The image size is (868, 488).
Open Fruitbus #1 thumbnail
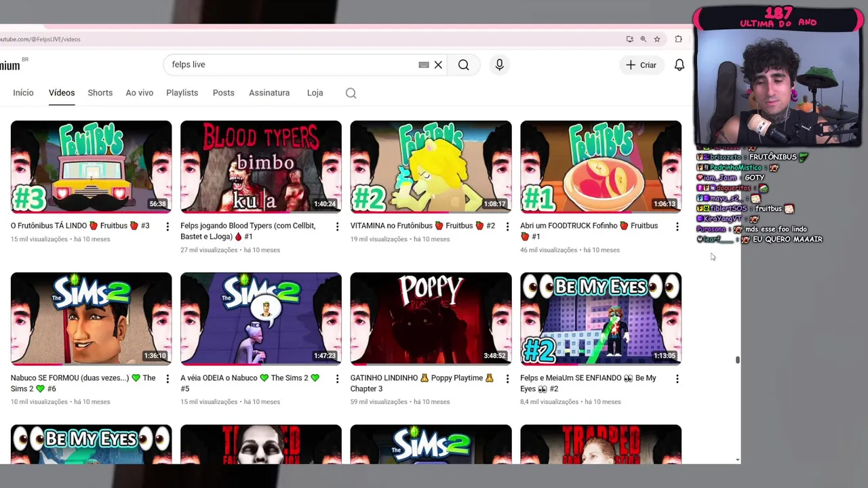601,167
